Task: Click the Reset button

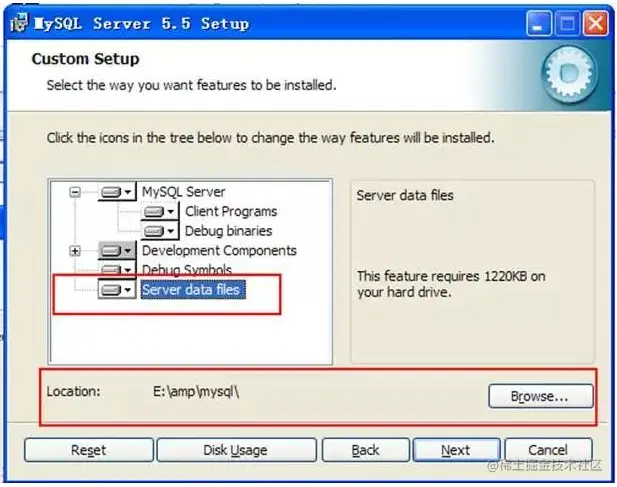Action: click(89, 450)
